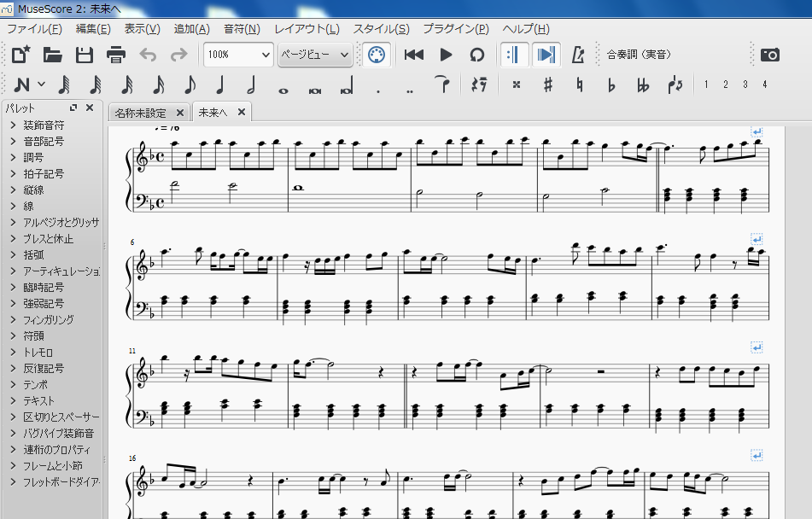Open the ファイル(F) menu
Image resolution: width=812 pixels, height=519 pixels.
(34, 29)
